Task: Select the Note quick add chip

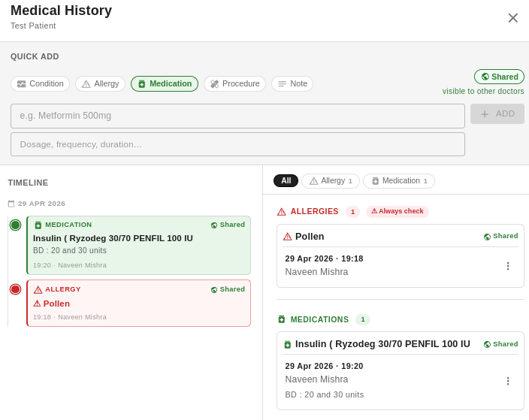Action: [292, 83]
